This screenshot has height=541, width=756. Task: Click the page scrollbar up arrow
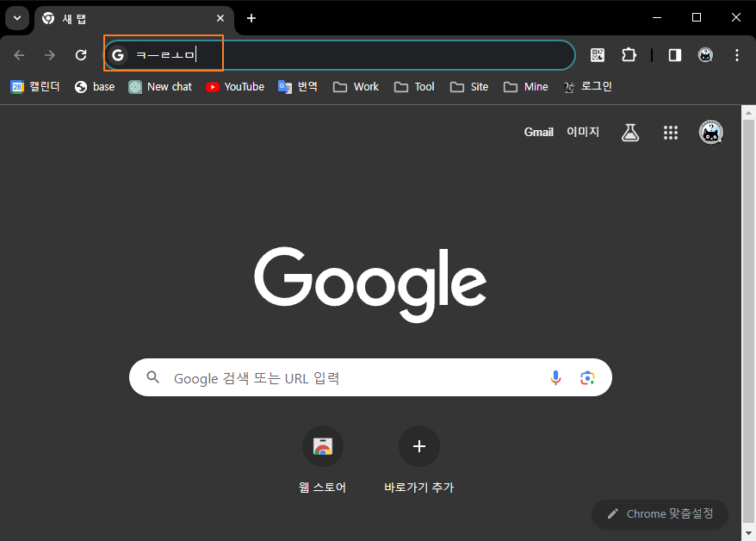(x=748, y=113)
